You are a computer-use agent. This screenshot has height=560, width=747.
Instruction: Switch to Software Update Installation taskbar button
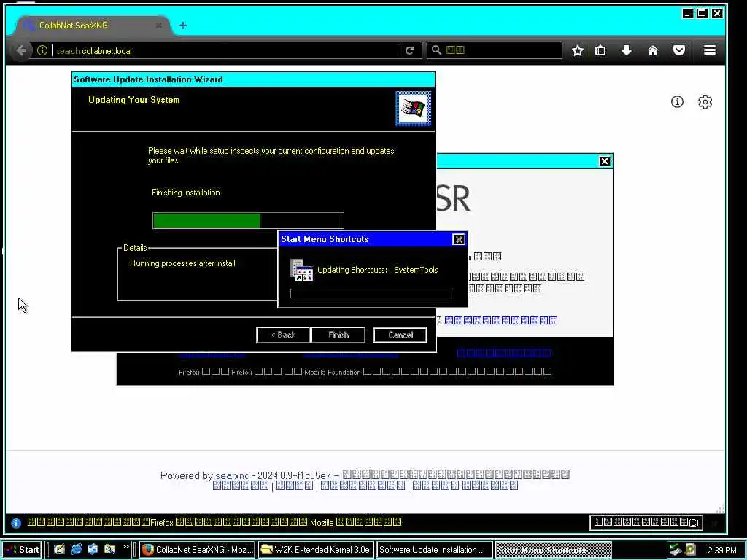click(x=434, y=550)
